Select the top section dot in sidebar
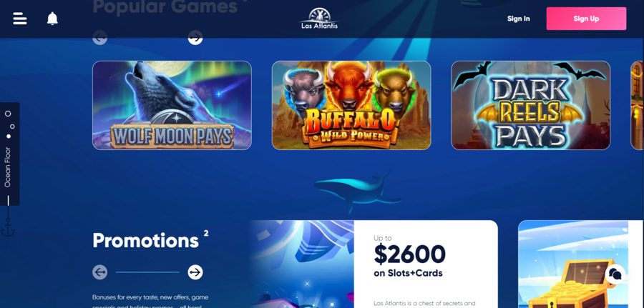The height and width of the screenshot is (308, 644). (8, 114)
